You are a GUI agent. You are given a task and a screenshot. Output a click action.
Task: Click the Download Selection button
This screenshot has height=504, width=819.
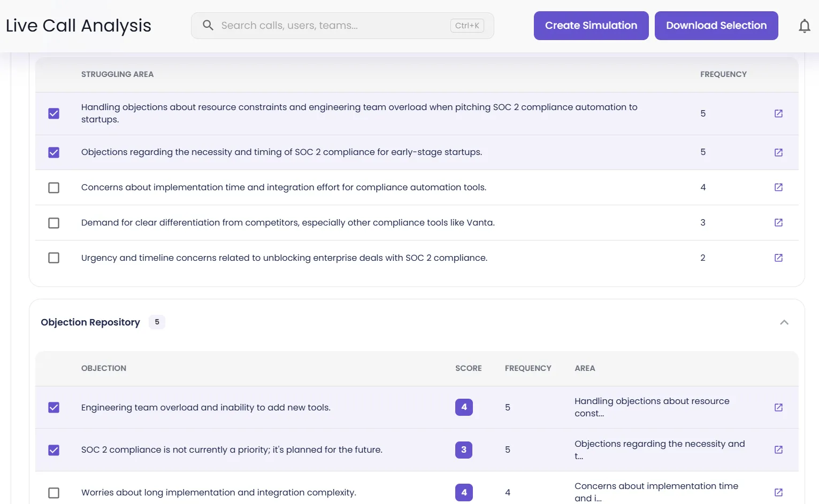pos(716,25)
